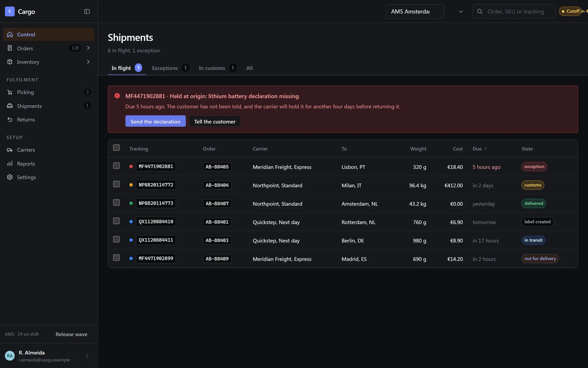Viewport: 588px width, 368px height.
Task: Check the box for shipment QX1120884411
Action: coord(116,239)
